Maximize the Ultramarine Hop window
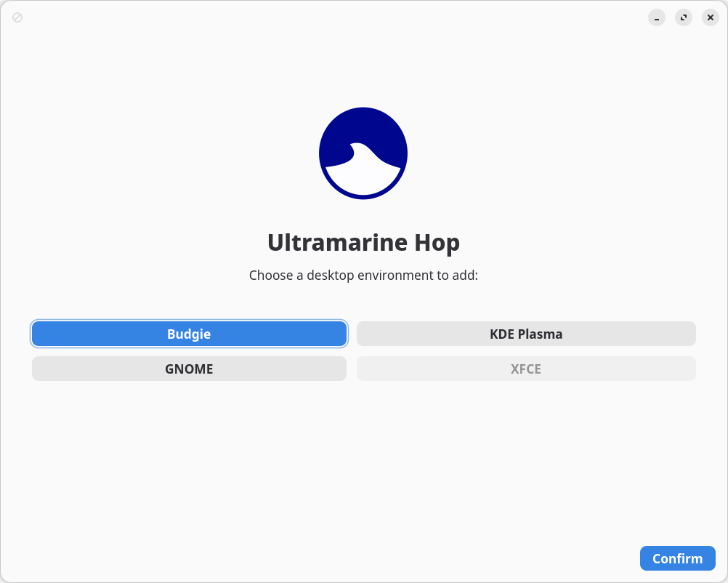Viewport: 728px width, 583px height. [x=684, y=17]
